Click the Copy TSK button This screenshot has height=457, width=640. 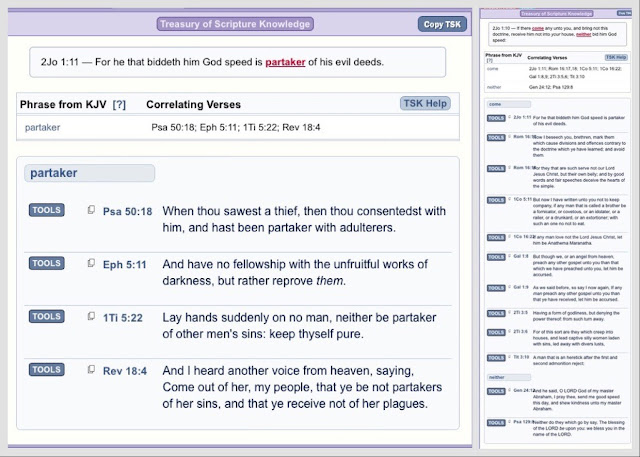442,24
